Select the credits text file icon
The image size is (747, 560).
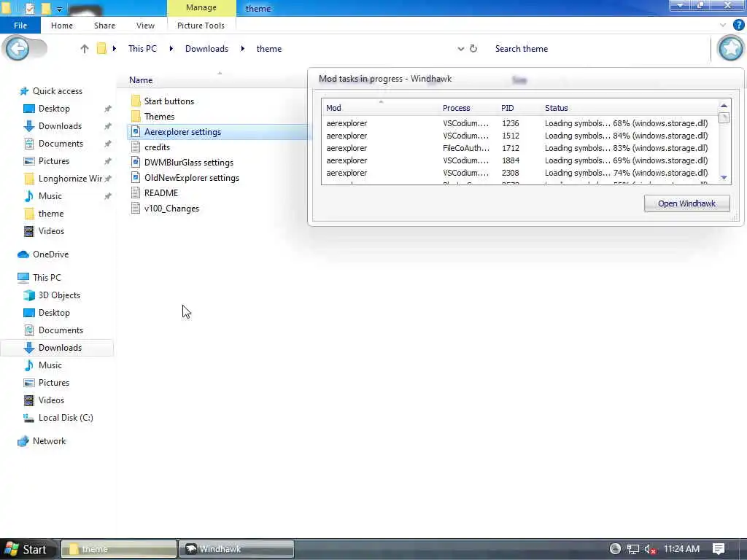click(136, 147)
